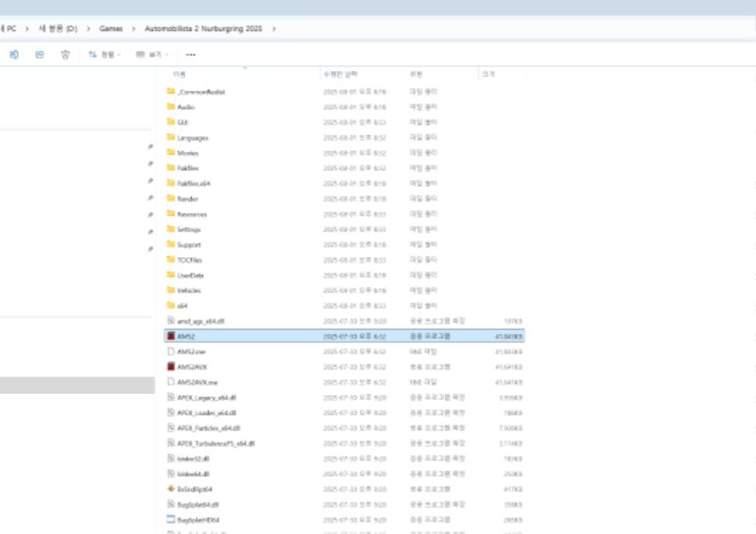The image size is (756, 534).
Task: Click the UserData folder name
Action: tap(191, 275)
